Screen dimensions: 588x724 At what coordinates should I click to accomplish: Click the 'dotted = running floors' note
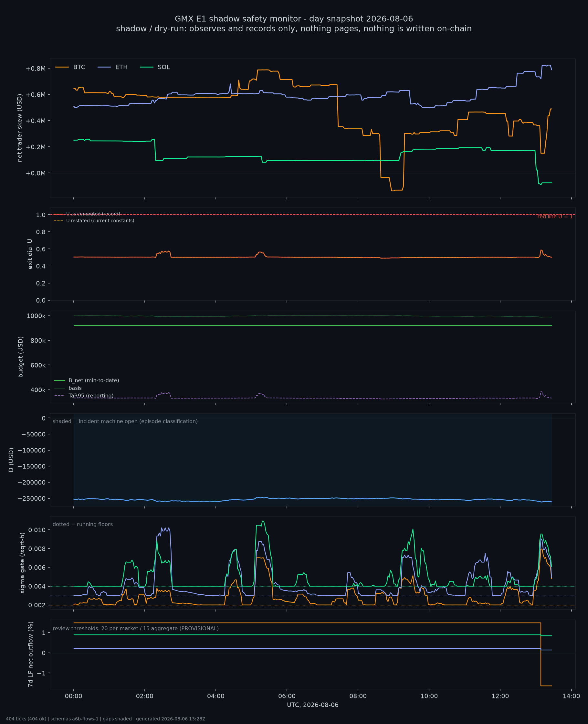tap(83, 525)
